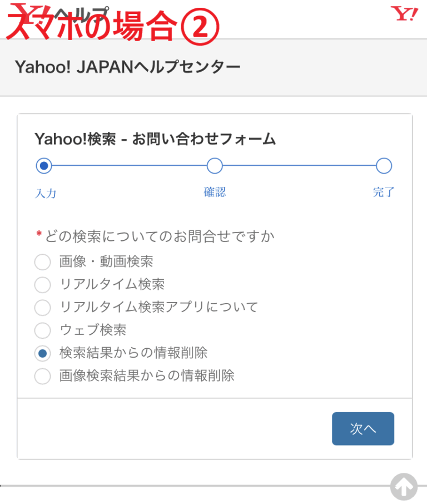Click the 確認 step label text

point(215,191)
